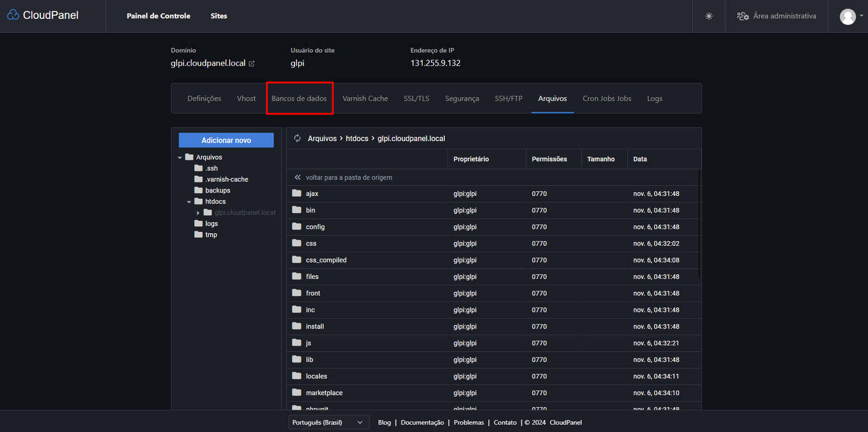Open the external link icon beside glpi.cloudpanel.local
The width and height of the screenshot is (868, 432).
252,63
